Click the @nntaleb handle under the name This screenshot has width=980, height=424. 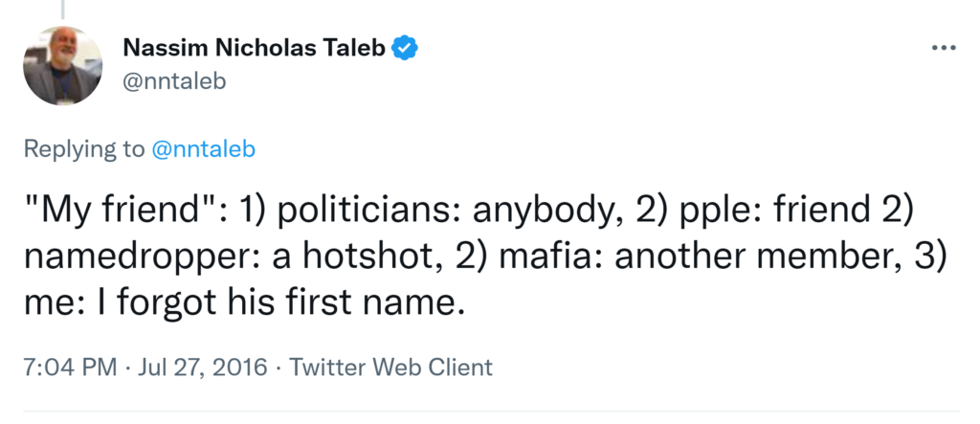[x=174, y=81]
